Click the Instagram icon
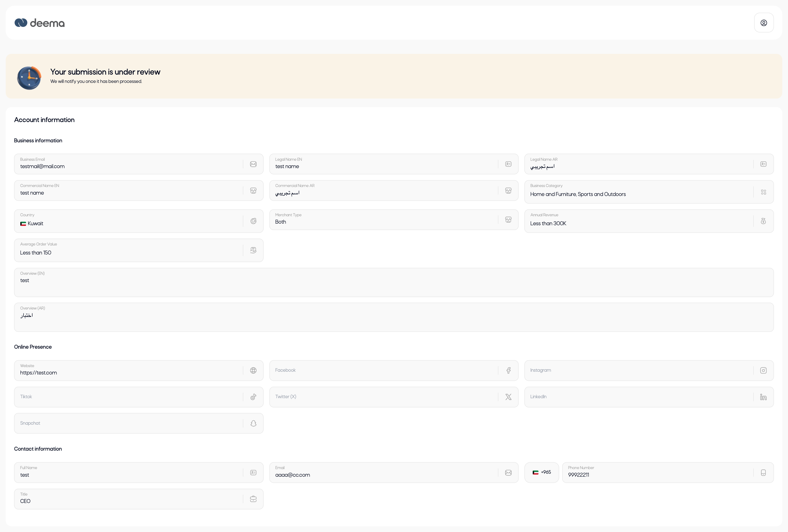 pos(763,370)
